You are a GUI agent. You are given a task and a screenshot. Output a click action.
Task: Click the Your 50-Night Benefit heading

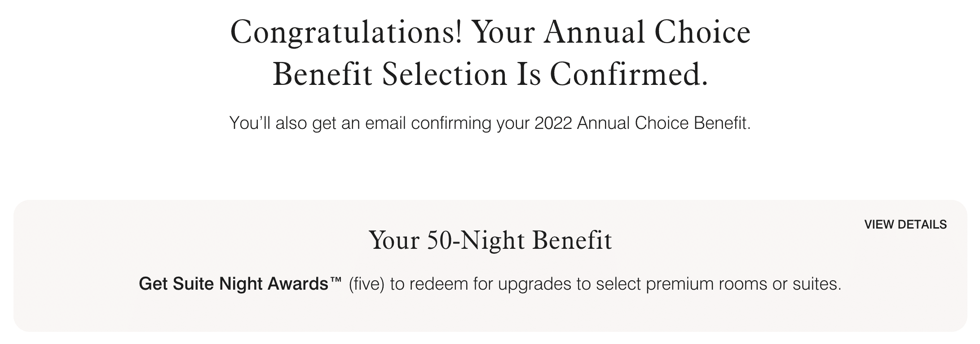[x=490, y=240]
